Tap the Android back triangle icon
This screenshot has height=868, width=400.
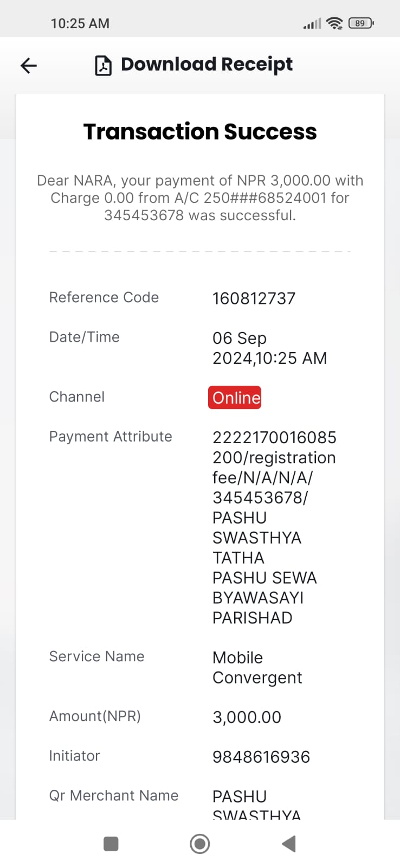pyautogui.click(x=289, y=844)
